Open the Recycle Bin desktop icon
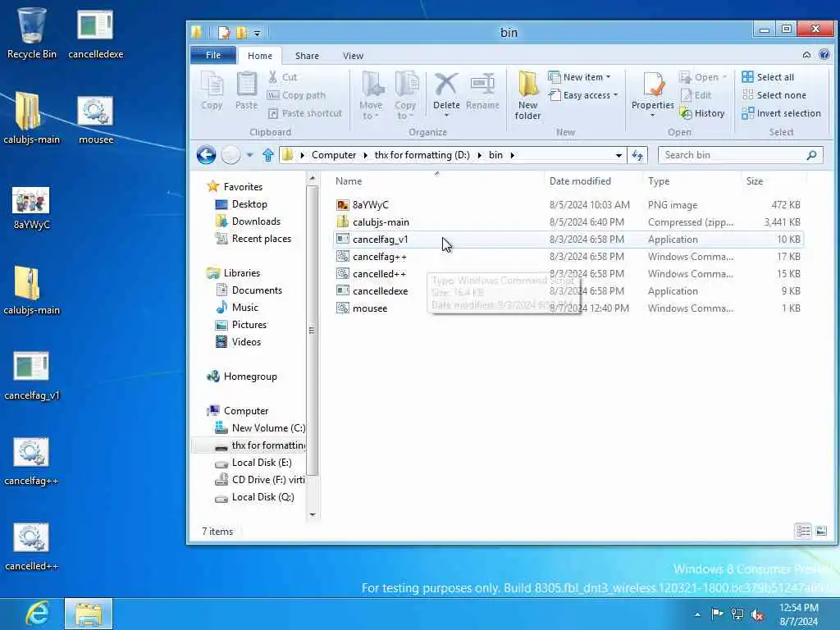 tap(32, 33)
